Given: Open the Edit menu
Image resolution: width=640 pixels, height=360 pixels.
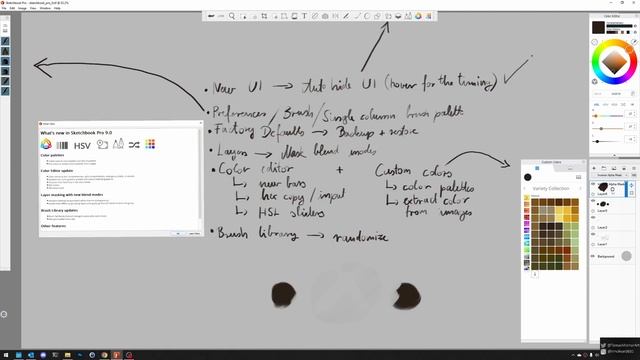Looking at the screenshot, I should point(12,8).
